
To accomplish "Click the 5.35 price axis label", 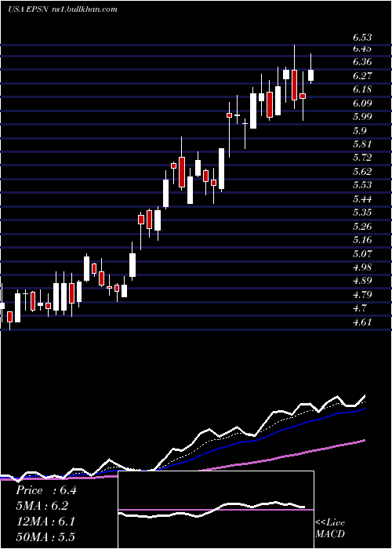I will click(362, 213).
